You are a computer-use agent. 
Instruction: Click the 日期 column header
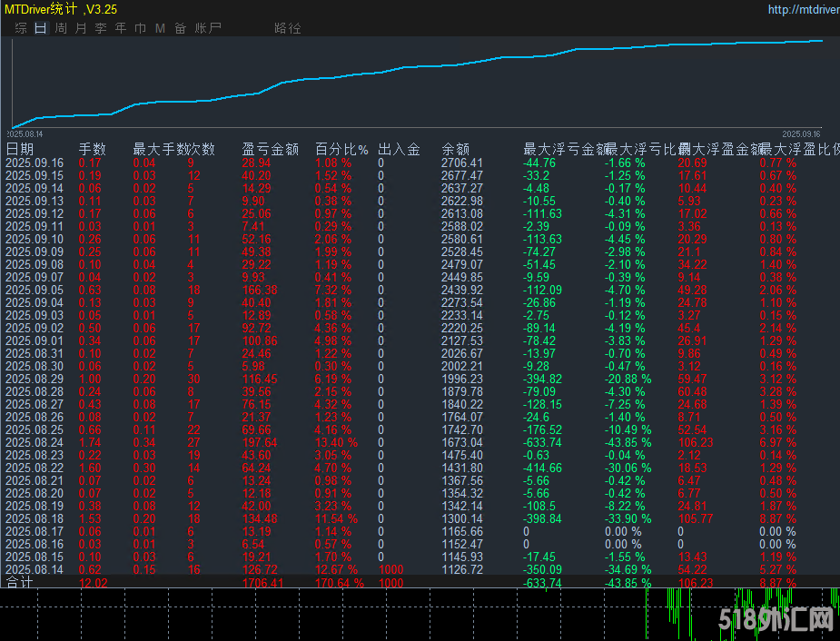click(x=20, y=149)
